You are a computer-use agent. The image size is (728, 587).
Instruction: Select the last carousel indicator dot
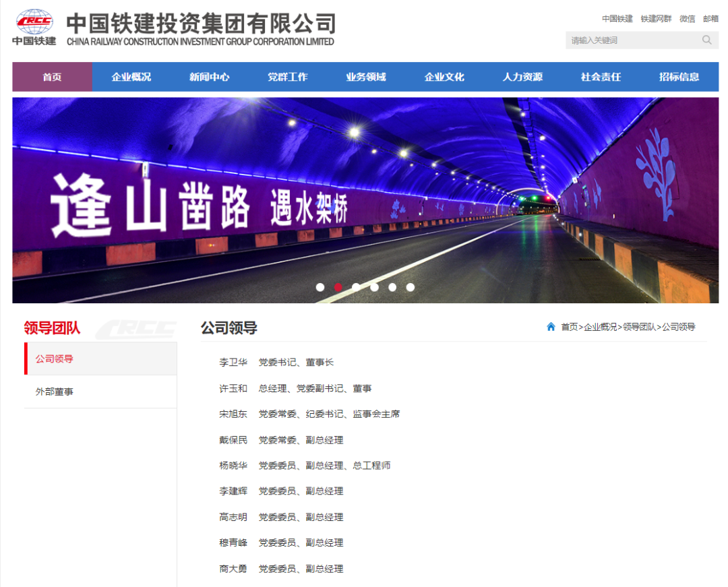click(x=411, y=286)
